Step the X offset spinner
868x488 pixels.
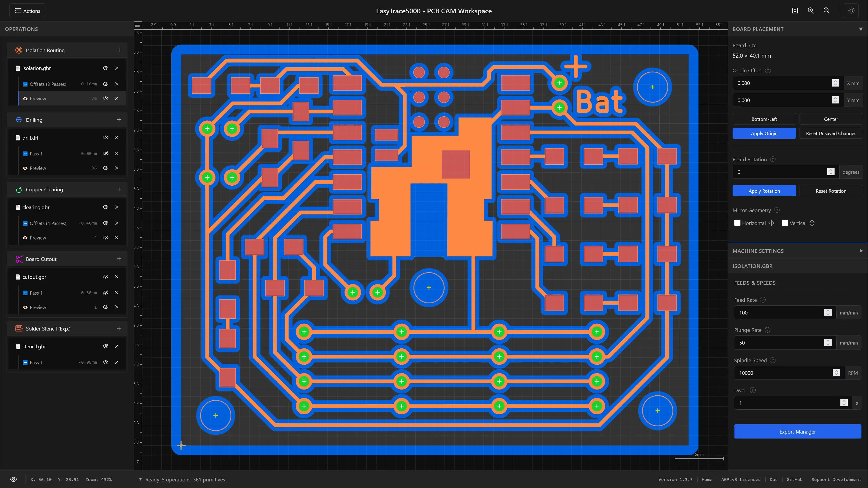(835, 83)
